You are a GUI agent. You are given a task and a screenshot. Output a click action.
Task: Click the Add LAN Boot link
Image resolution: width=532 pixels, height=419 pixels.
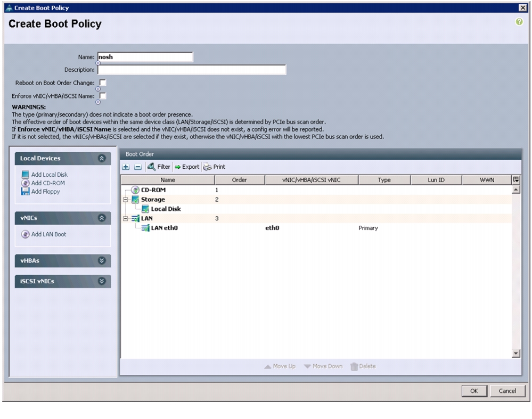[49, 234]
